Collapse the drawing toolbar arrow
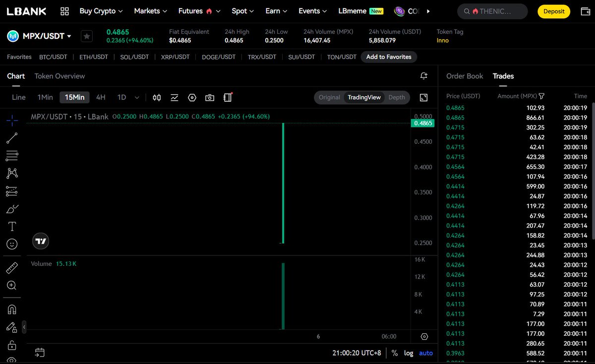Screen dimensions: 595x364 coord(24,327)
